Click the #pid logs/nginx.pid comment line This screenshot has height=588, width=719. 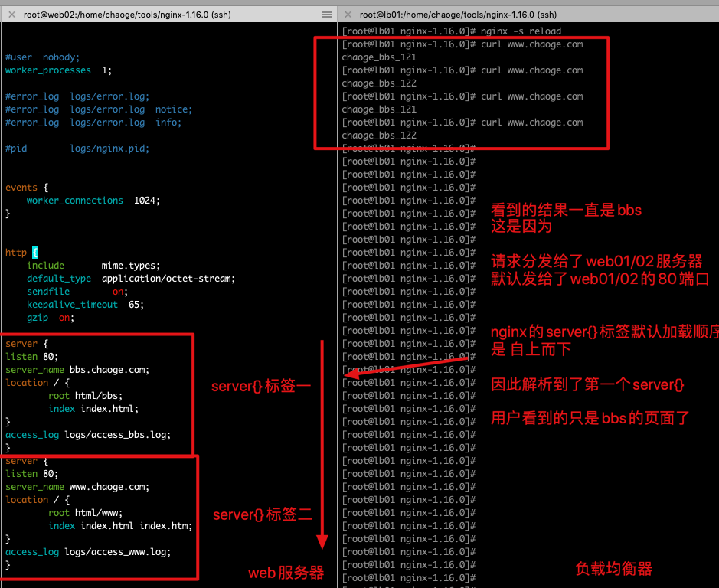point(77,149)
